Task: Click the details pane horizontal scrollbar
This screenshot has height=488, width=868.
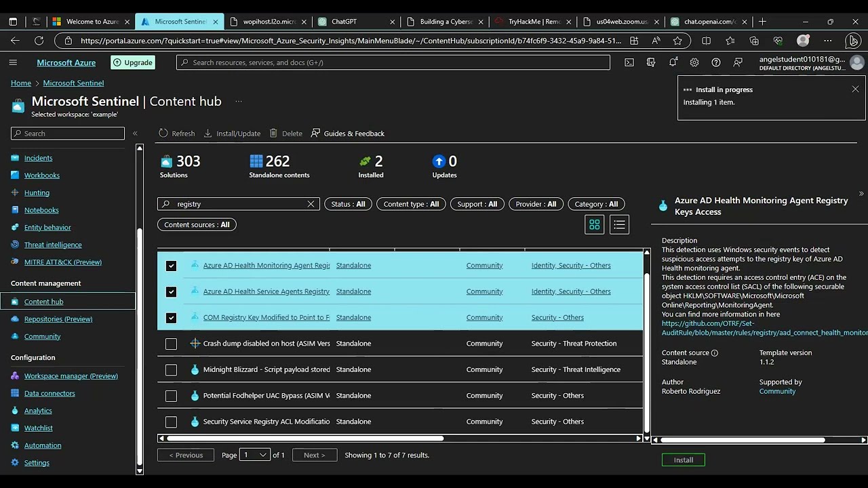Action: click(x=743, y=440)
